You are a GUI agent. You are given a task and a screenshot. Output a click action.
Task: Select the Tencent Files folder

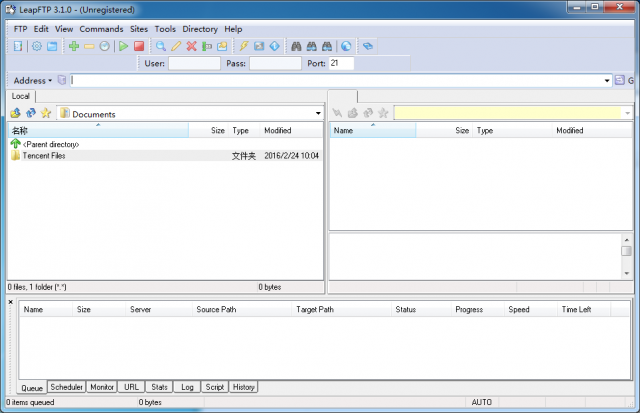[x=44, y=156]
